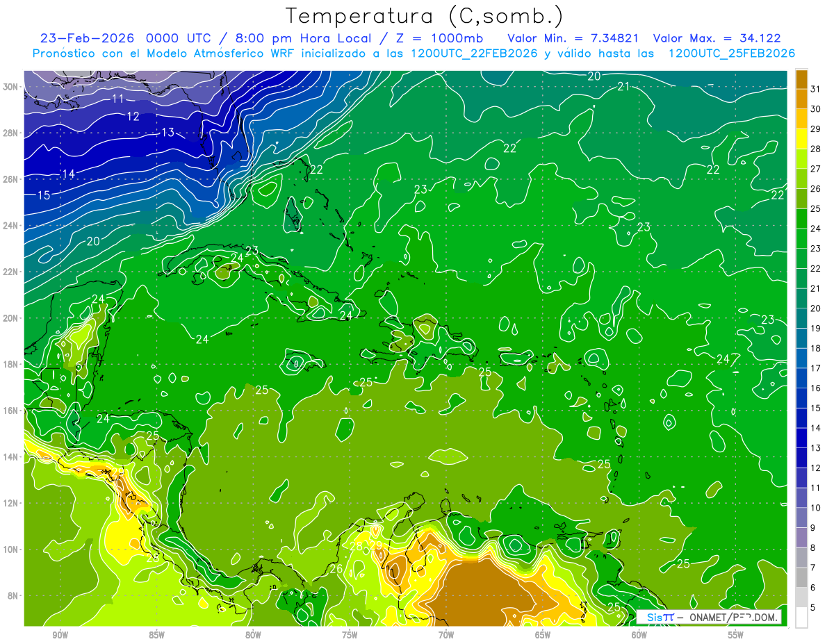Click the "Z = 1000mb" level text

(x=439, y=38)
